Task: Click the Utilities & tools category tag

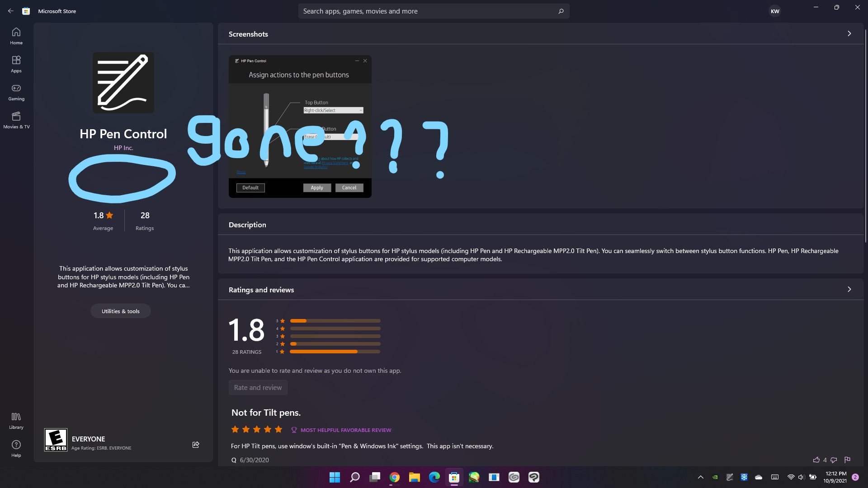Action: point(120,311)
